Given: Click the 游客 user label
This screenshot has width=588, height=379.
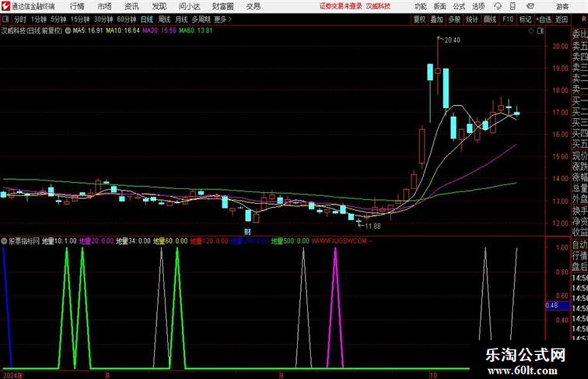Looking at the screenshot, I should (562, 6).
